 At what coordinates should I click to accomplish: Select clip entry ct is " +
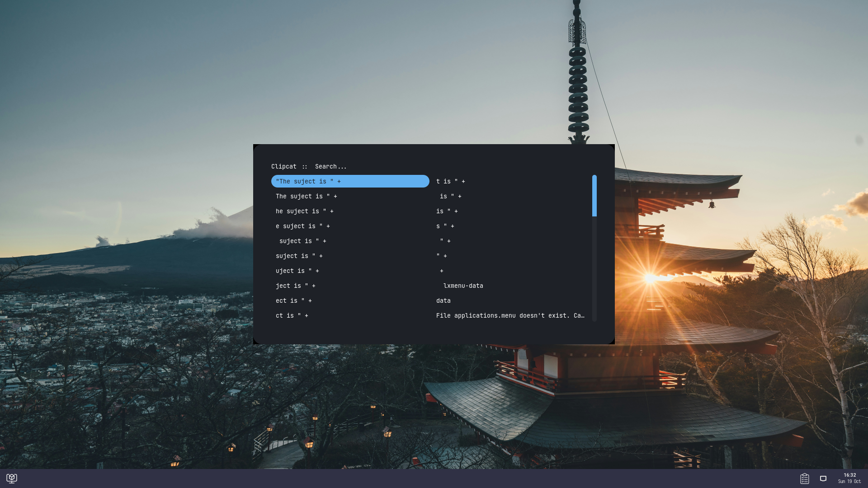point(350,315)
